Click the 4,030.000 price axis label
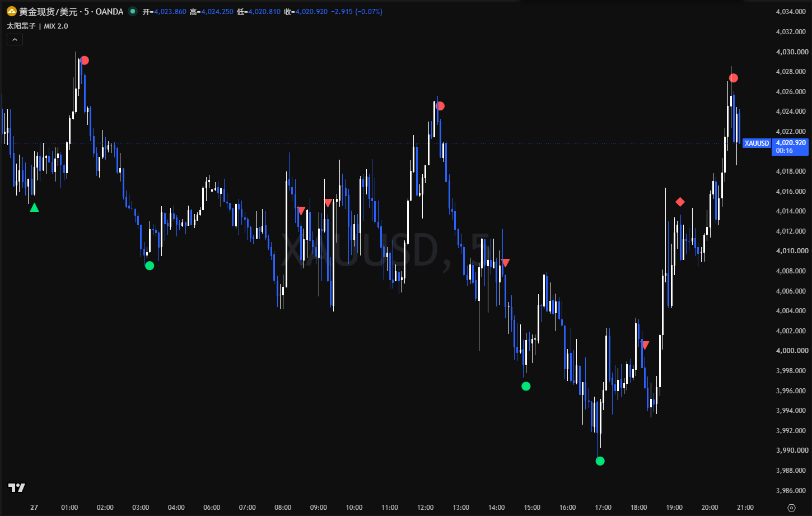The width and height of the screenshot is (812, 516). 791,52
